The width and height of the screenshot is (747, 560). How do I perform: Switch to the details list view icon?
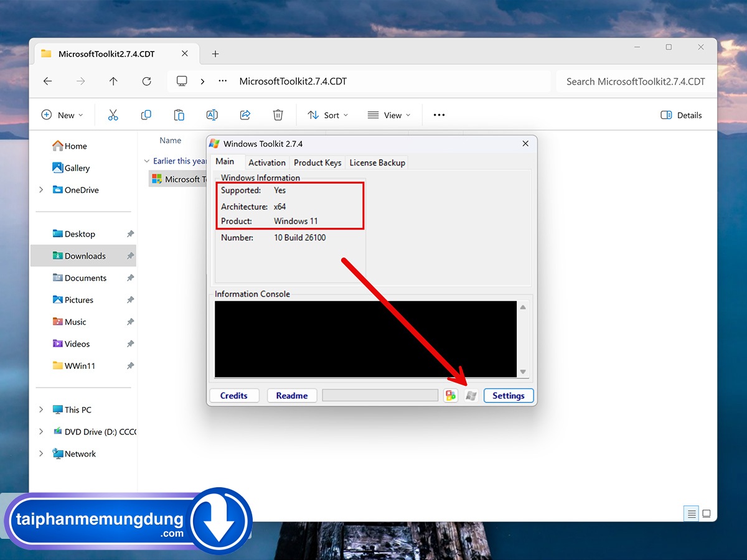tap(691, 513)
